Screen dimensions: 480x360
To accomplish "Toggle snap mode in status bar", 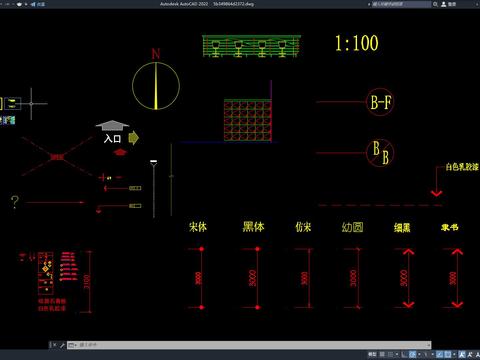I will pos(390,354).
